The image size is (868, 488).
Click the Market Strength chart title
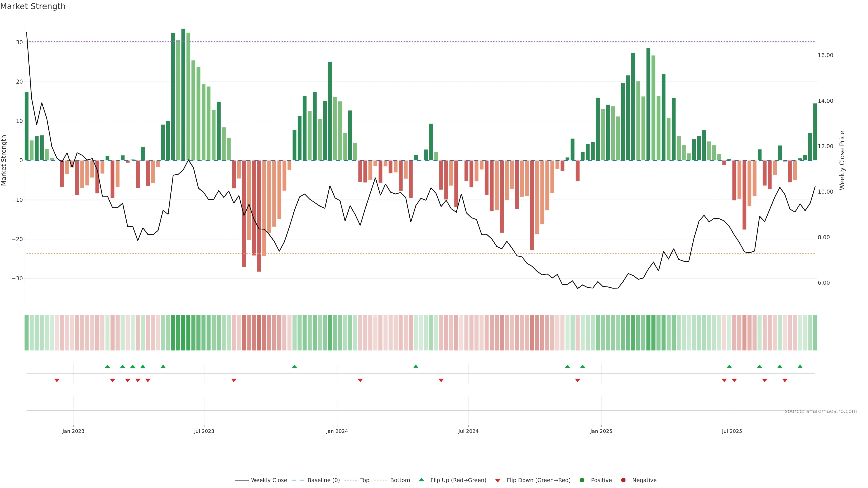[33, 6]
